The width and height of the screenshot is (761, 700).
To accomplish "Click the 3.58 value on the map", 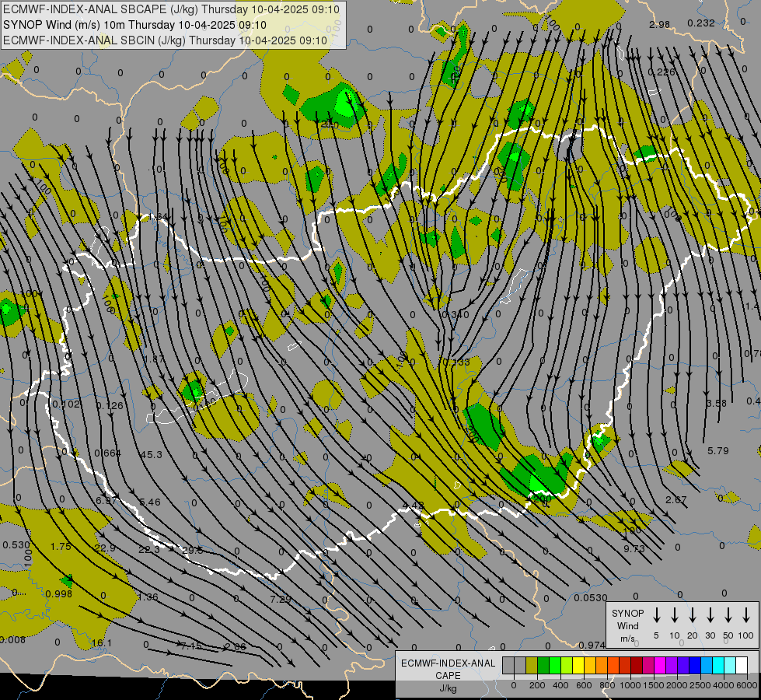I will [x=717, y=403].
